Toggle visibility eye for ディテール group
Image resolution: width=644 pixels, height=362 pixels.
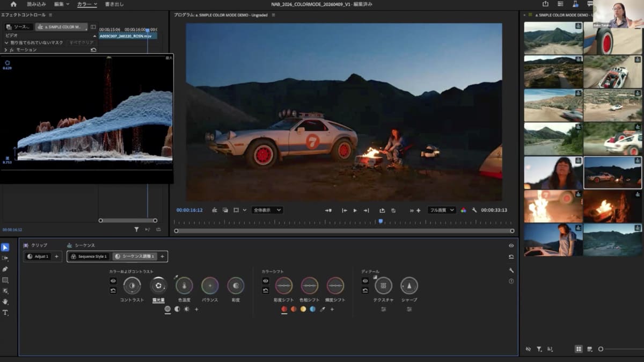tap(365, 281)
